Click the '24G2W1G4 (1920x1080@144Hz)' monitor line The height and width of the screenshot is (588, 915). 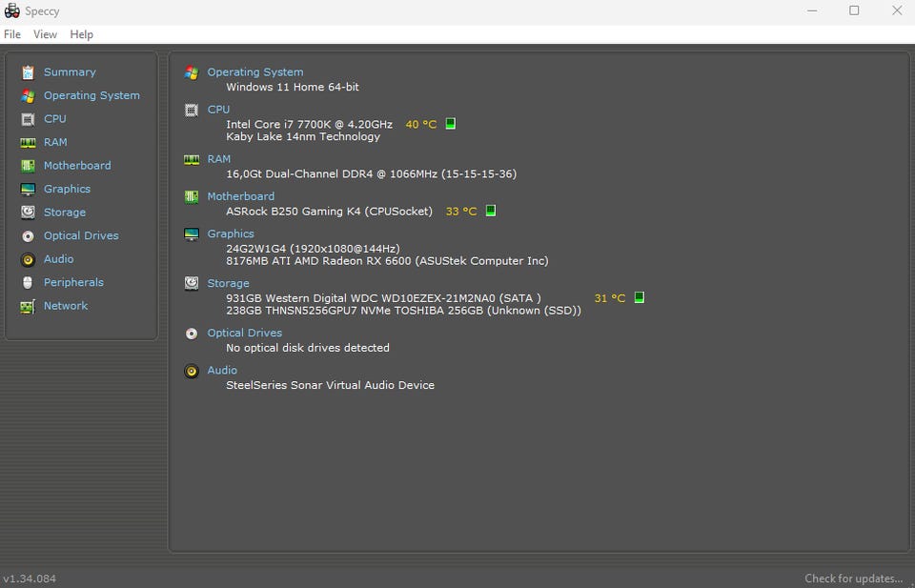pyautogui.click(x=313, y=249)
